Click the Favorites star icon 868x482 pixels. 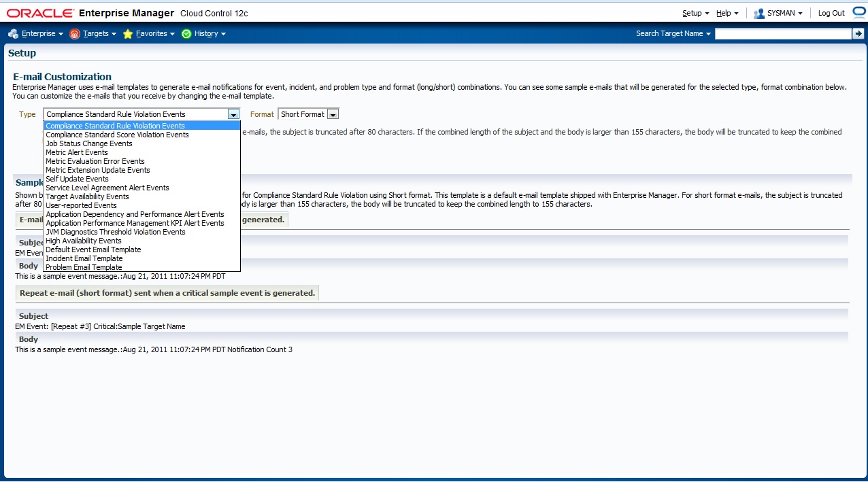point(128,33)
